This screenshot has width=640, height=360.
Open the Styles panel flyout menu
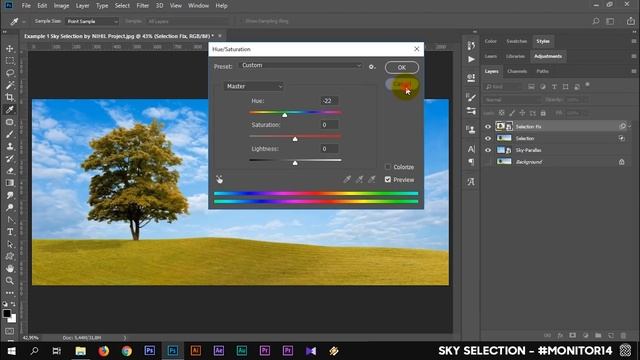633,41
